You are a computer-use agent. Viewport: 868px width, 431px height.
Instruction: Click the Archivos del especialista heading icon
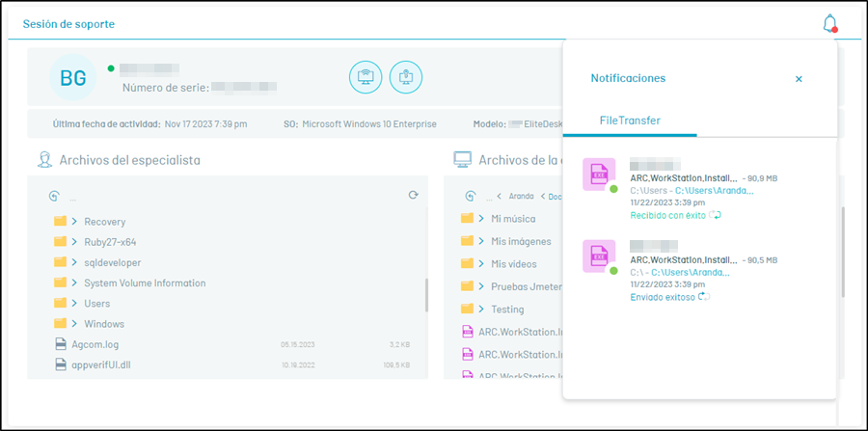pyautogui.click(x=44, y=160)
